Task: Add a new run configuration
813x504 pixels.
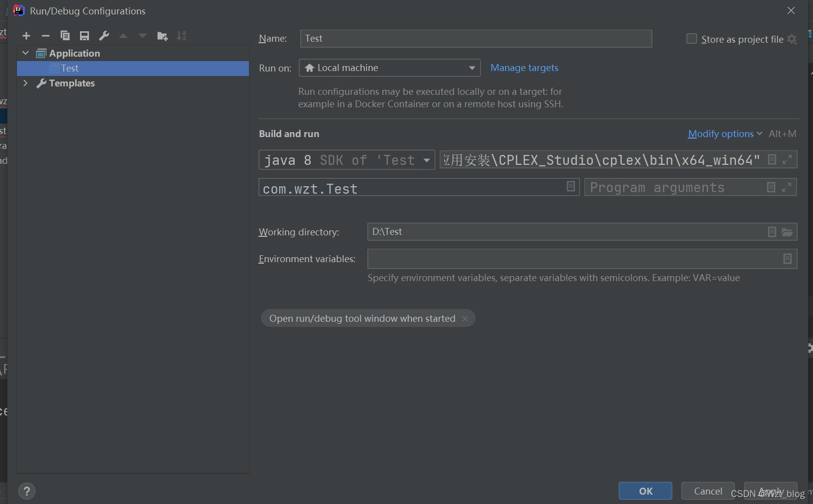Action: click(26, 36)
